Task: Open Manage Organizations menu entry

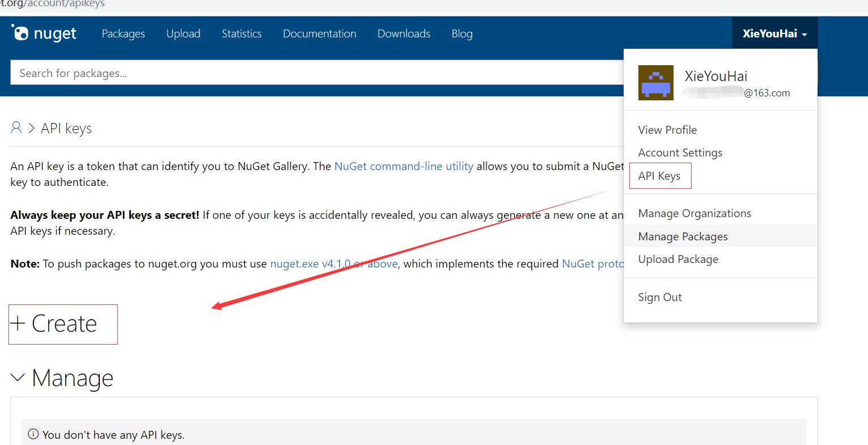Action: point(695,213)
